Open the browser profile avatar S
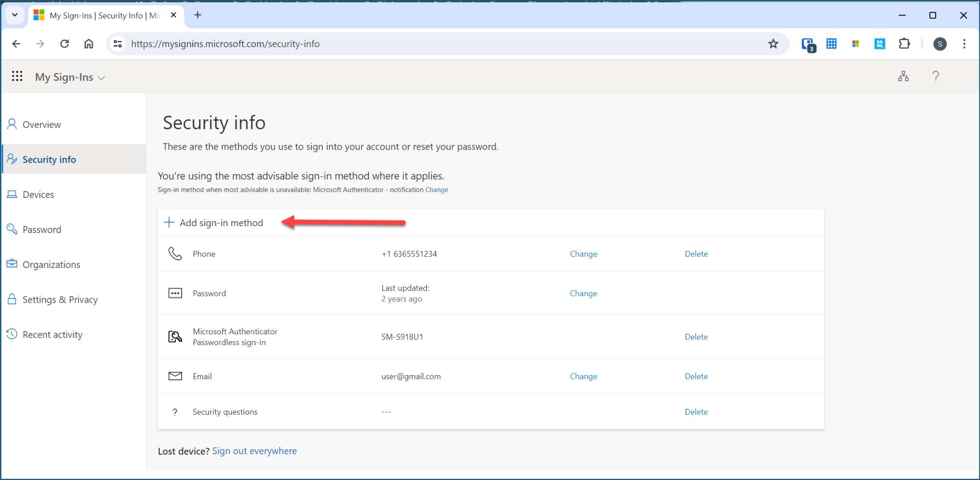This screenshot has width=980, height=480. pos(940,44)
